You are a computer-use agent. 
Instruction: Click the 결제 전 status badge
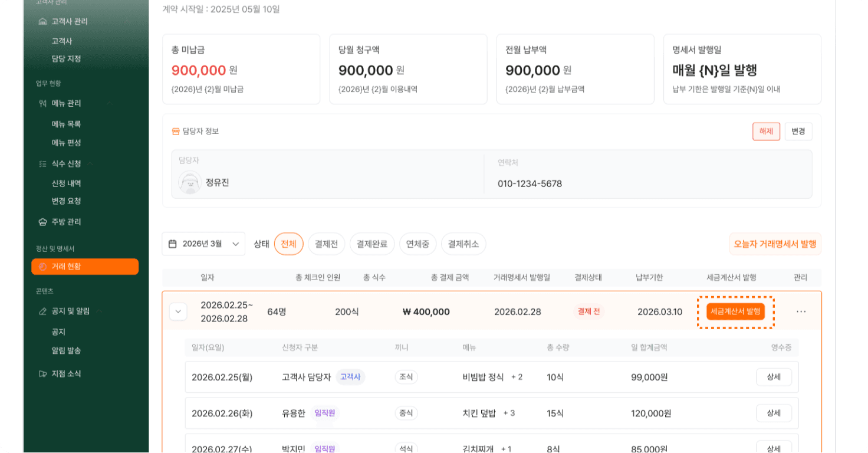point(588,311)
